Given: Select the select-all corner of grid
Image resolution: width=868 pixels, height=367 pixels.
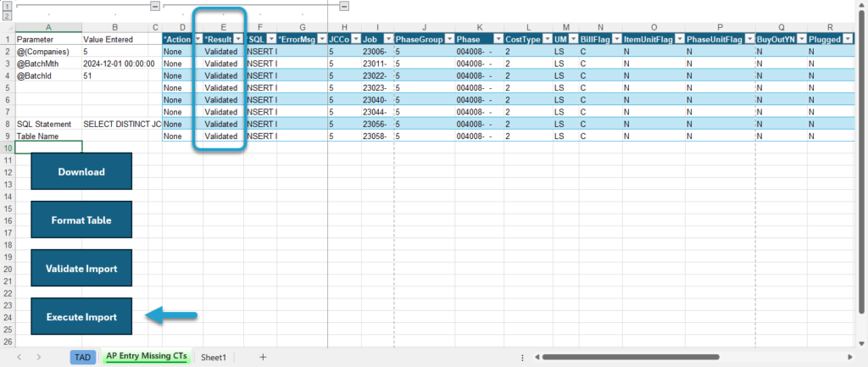Looking at the screenshot, I should click(x=7, y=27).
